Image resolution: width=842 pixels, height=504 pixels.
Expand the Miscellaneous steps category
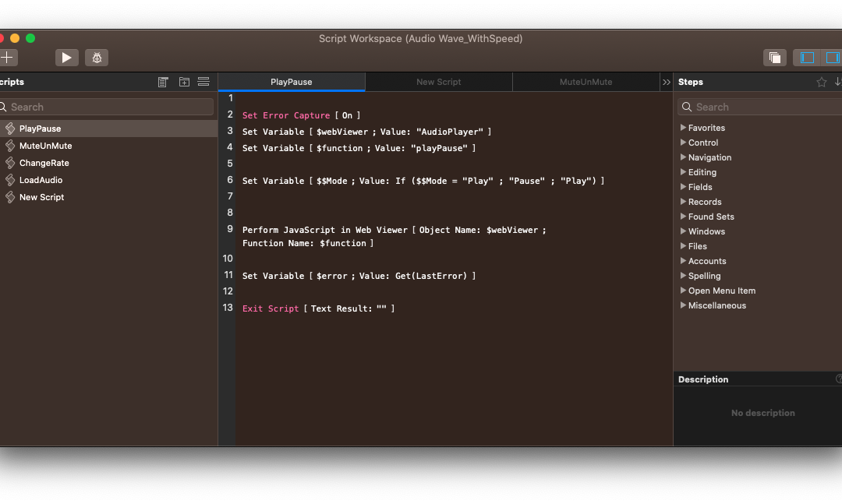(x=683, y=305)
